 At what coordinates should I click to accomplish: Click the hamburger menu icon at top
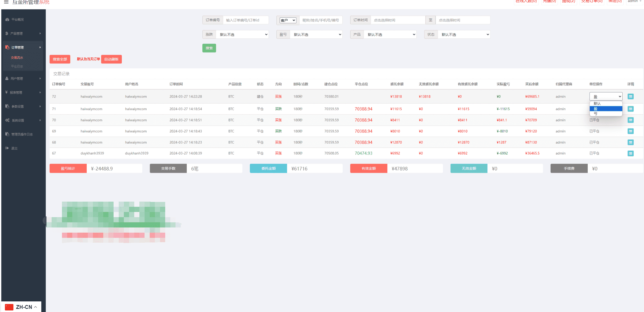tap(6, 2)
